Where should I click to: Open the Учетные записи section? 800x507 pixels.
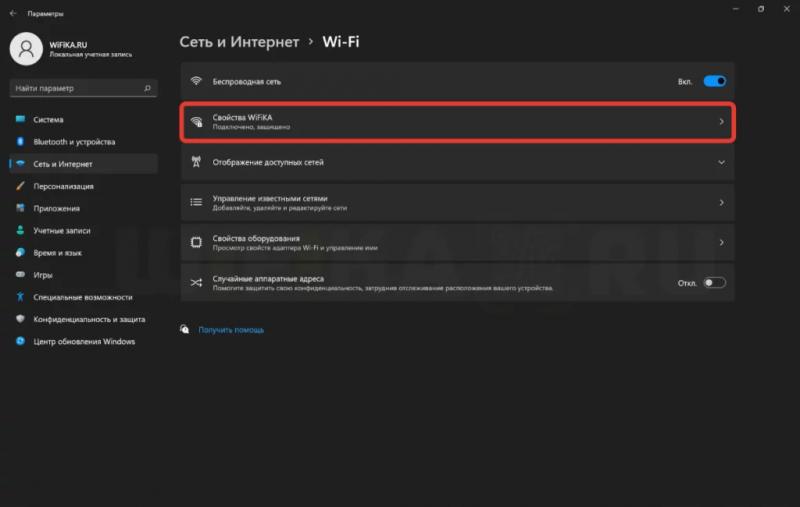pos(84,231)
